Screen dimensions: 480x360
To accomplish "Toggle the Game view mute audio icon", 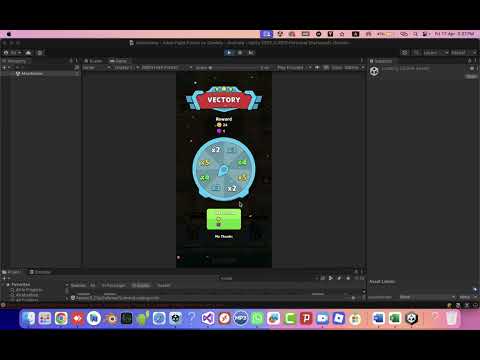I will tap(317, 68).
